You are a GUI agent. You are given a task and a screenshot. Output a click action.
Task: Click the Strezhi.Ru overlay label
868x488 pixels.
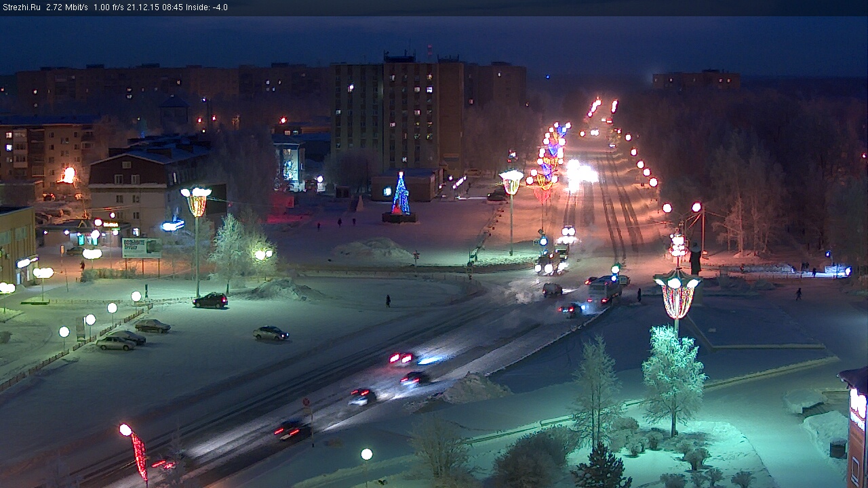22,7
